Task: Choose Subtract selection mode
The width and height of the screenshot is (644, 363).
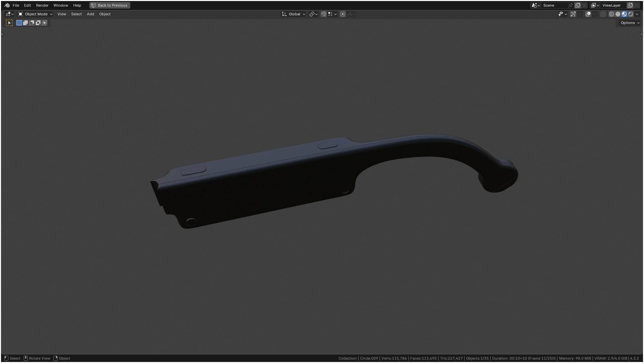Action: click(32, 23)
